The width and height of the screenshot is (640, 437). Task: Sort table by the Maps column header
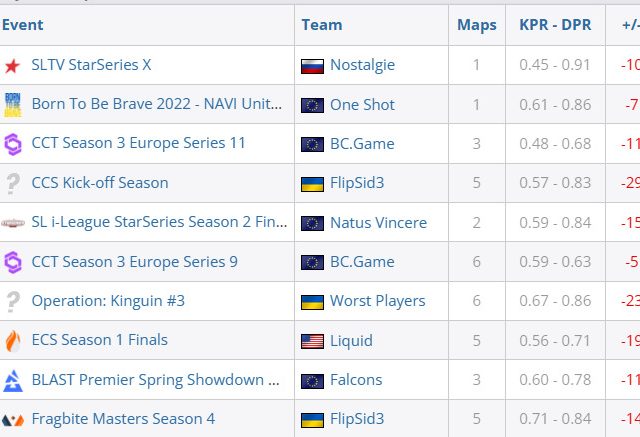pyautogui.click(x=477, y=25)
